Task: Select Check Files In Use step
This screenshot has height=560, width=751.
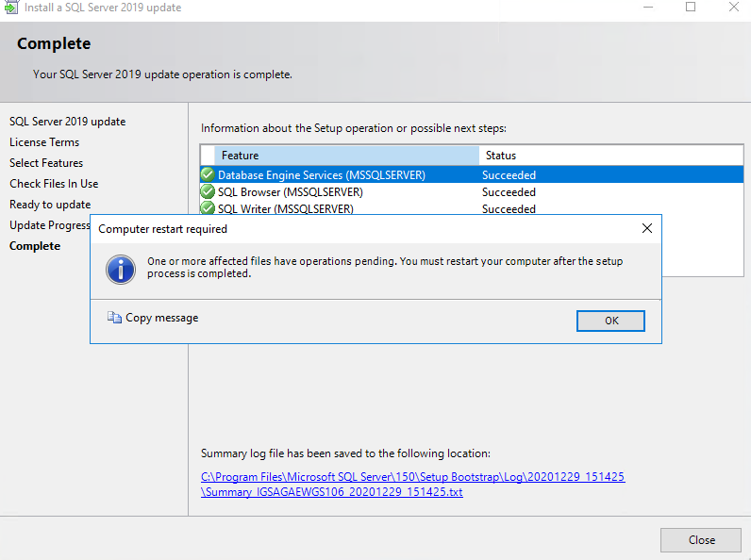Action: pos(54,184)
